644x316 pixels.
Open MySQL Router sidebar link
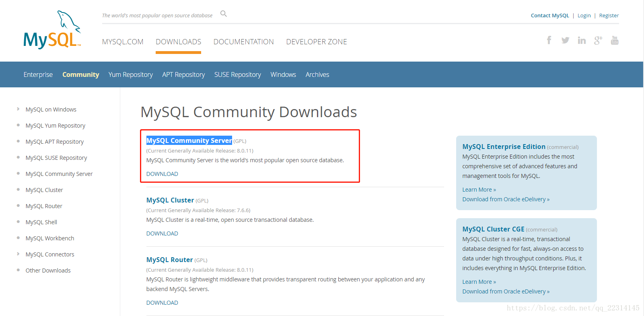44,206
